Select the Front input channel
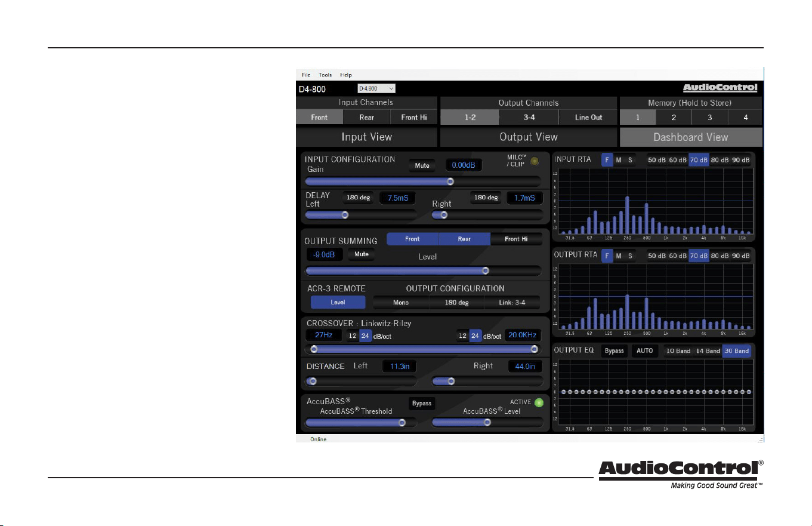 [319, 118]
